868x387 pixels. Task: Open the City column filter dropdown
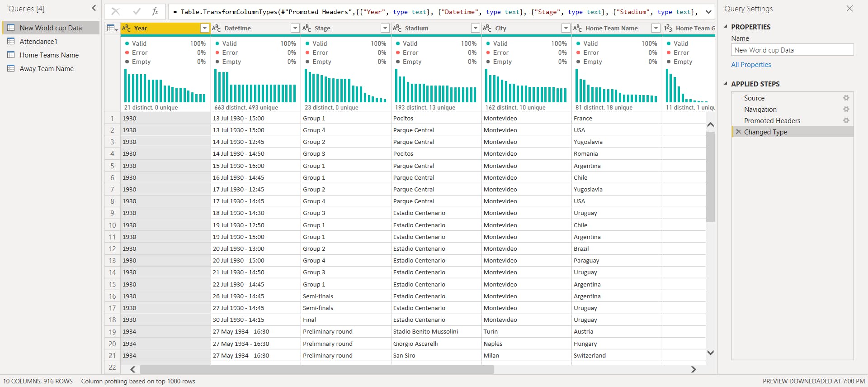(x=566, y=28)
